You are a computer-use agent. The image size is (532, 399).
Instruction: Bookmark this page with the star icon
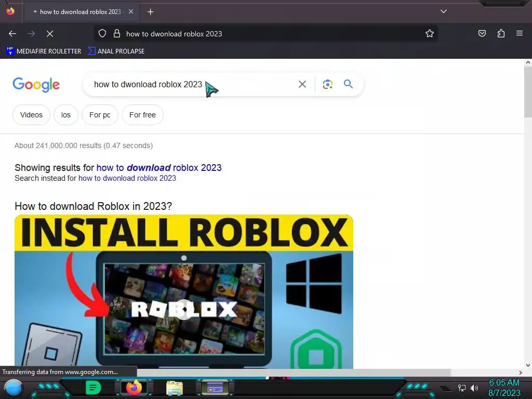(430, 34)
